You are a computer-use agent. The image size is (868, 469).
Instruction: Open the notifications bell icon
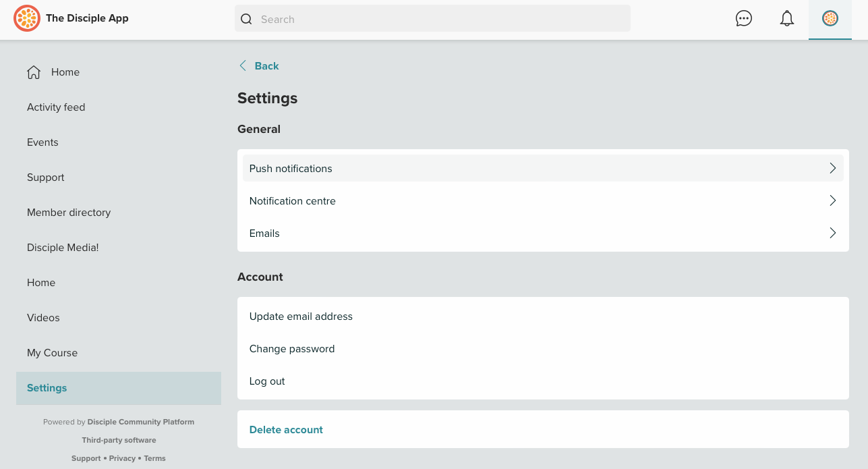786,19
